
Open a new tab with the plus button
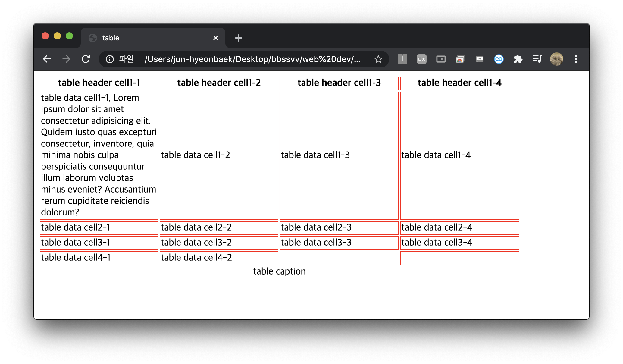[x=238, y=38]
